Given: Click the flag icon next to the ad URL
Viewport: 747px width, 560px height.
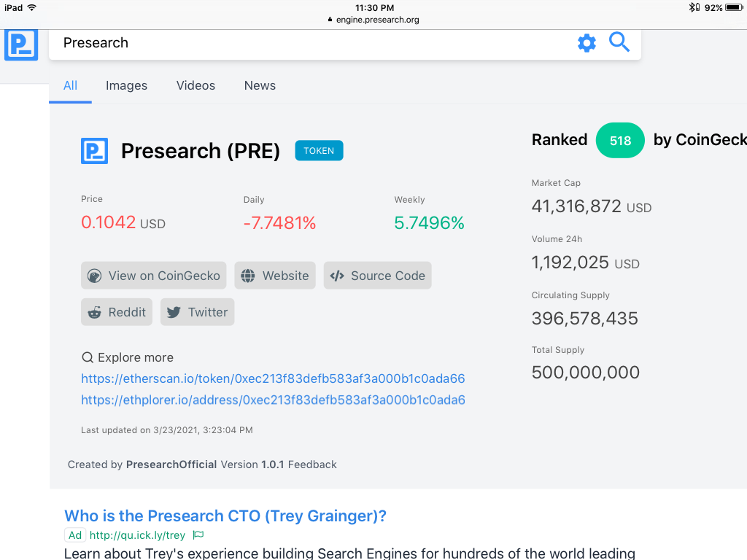Looking at the screenshot, I should (198, 535).
